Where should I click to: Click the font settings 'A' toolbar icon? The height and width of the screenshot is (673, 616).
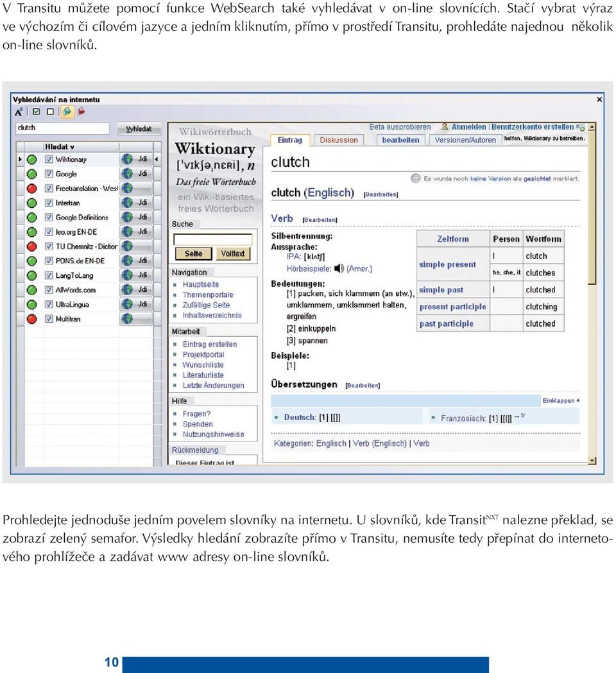[x=19, y=112]
